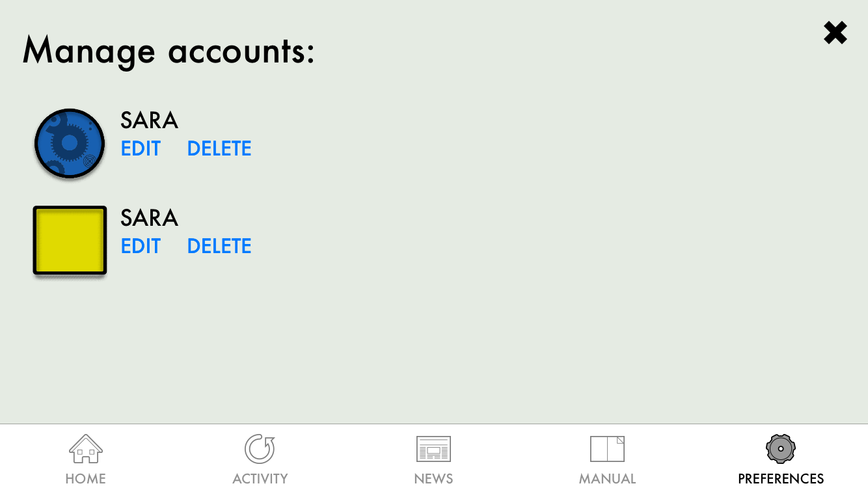The width and height of the screenshot is (868, 488).
Task: Switch to the ACTIVITY tab label
Action: (260, 479)
